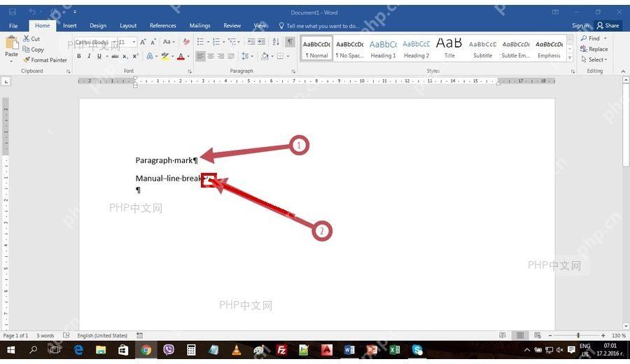
Task: Click the Tell me search box
Action: tap(319, 26)
